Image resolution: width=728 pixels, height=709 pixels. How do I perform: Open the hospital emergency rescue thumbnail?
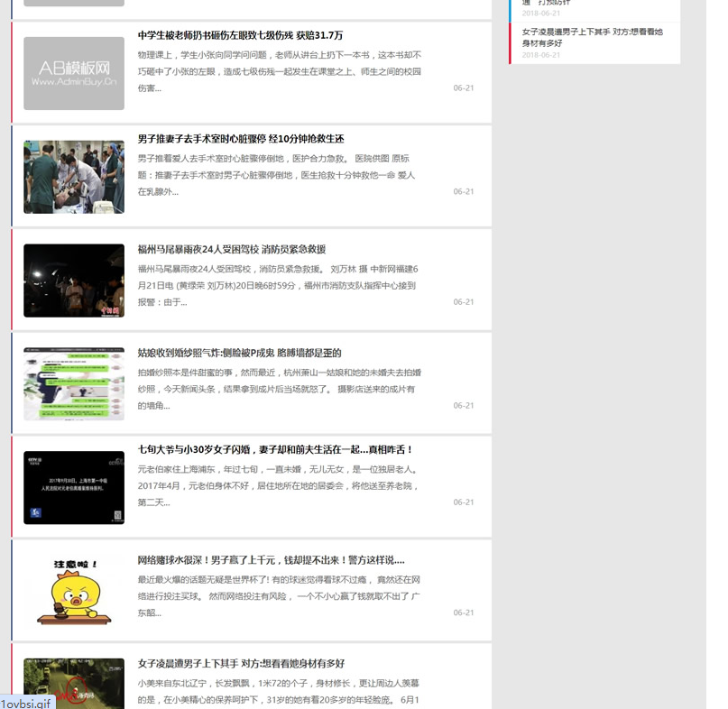tap(74, 177)
